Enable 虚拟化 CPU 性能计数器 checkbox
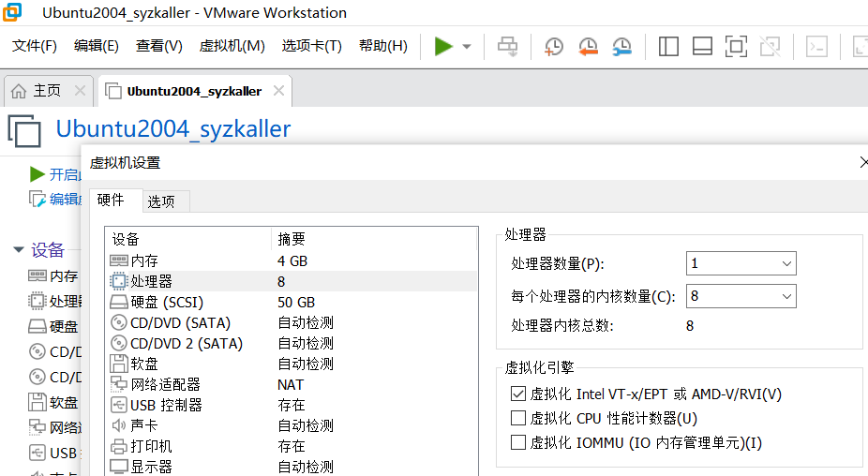 (x=518, y=419)
